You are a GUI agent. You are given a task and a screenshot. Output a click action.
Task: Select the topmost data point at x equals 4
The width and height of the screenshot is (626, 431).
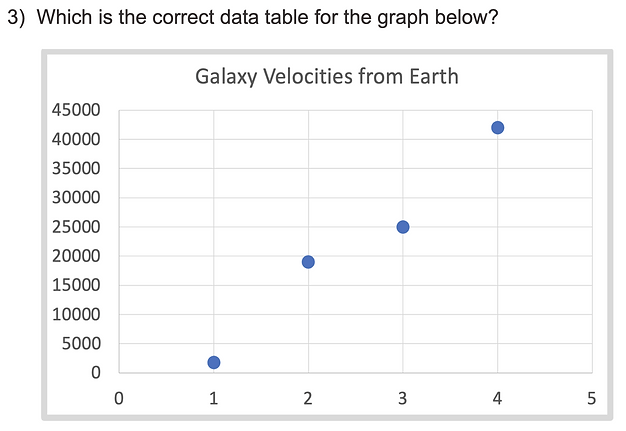497,127
